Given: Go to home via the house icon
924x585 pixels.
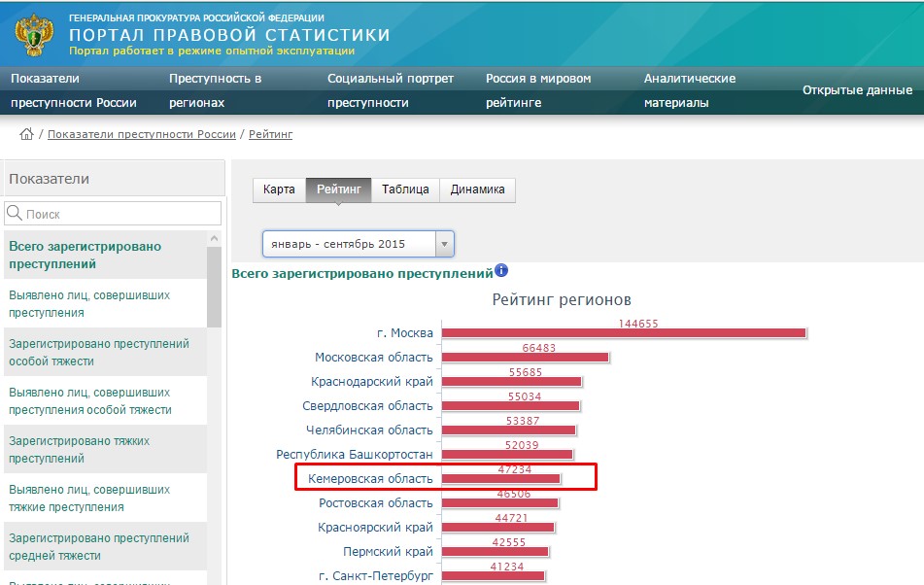Looking at the screenshot, I should point(26,134).
